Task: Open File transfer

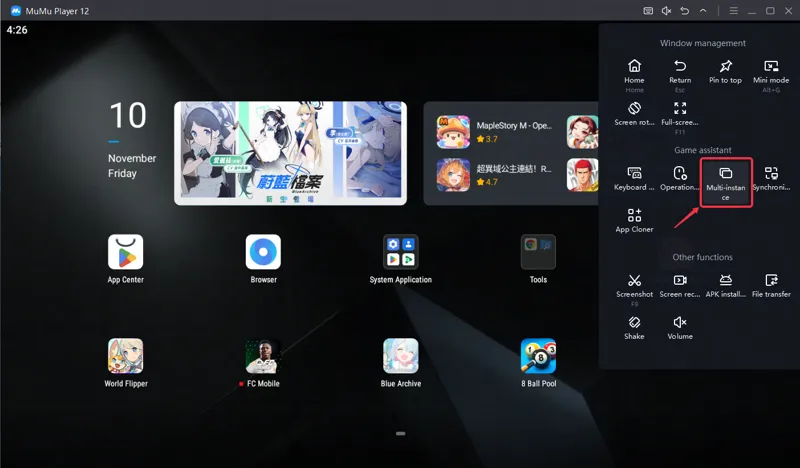Action: tap(771, 286)
